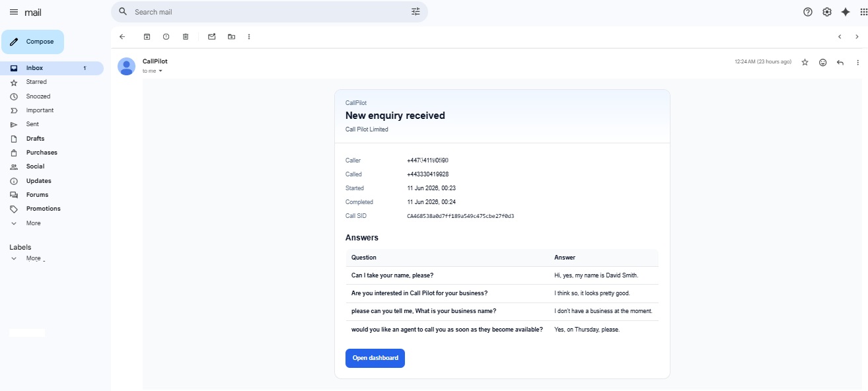Click answer 'Hi, yes, my name is David Smith.'
868x391 pixels.
coord(597,275)
